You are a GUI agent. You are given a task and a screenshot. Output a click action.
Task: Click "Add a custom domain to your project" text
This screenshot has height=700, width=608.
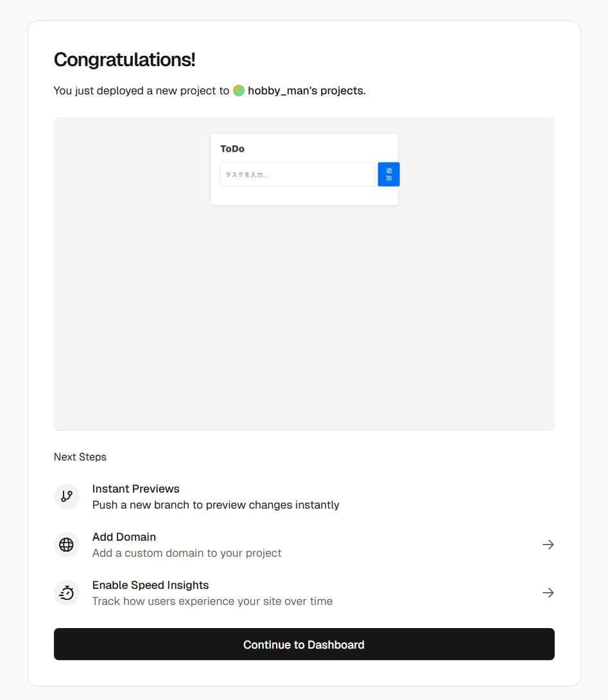point(187,553)
